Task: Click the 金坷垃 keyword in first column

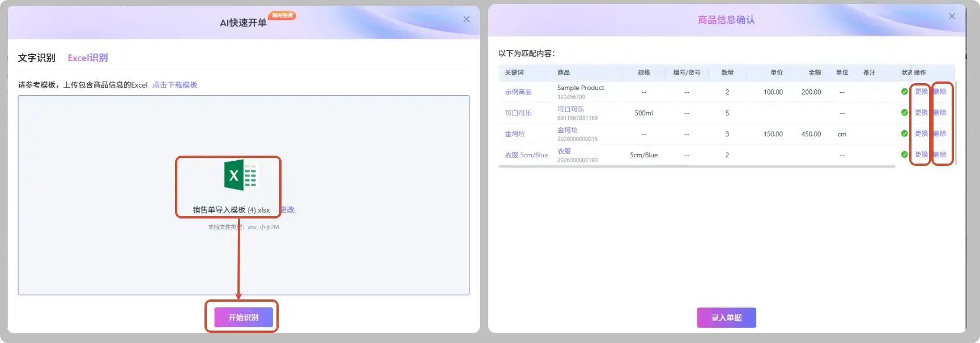Action: (515, 134)
